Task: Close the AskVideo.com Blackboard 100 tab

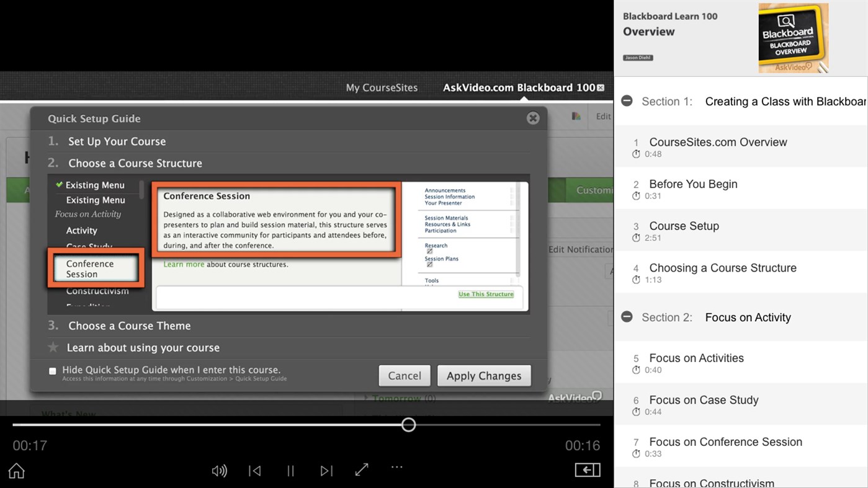Action: click(601, 88)
